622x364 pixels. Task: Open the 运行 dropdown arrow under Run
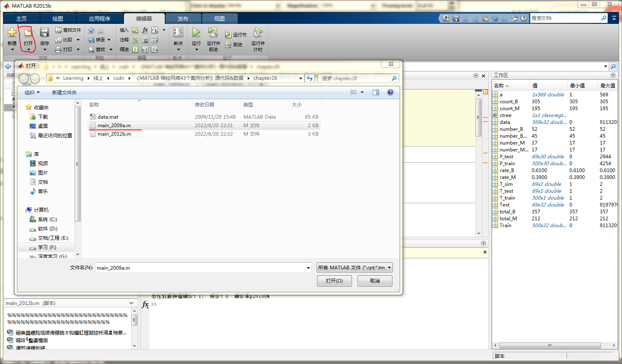(x=196, y=50)
